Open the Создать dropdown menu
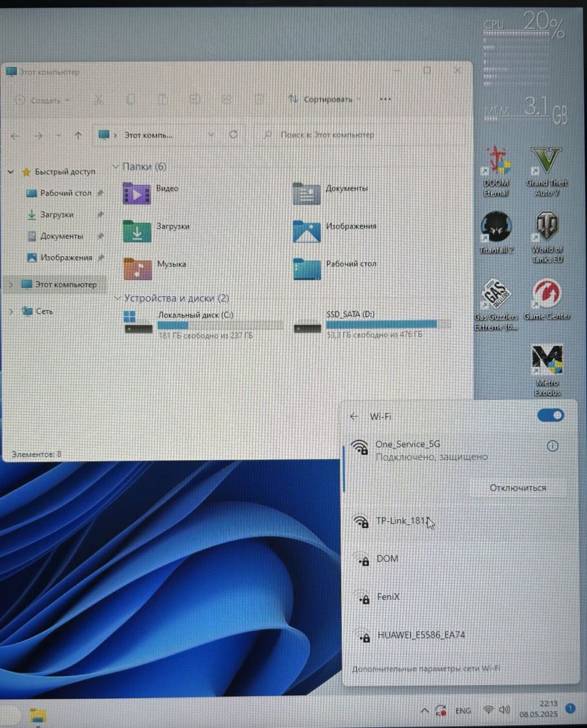This screenshot has width=587, height=728. tap(42, 100)
